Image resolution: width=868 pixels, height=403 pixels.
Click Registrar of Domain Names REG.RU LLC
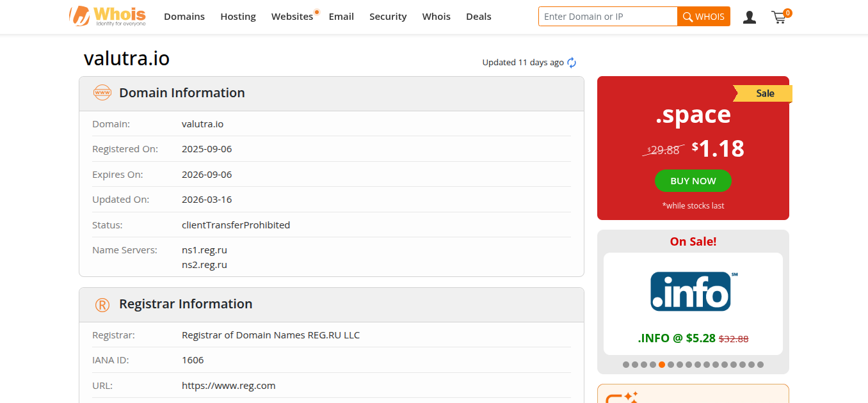[271, 335]
